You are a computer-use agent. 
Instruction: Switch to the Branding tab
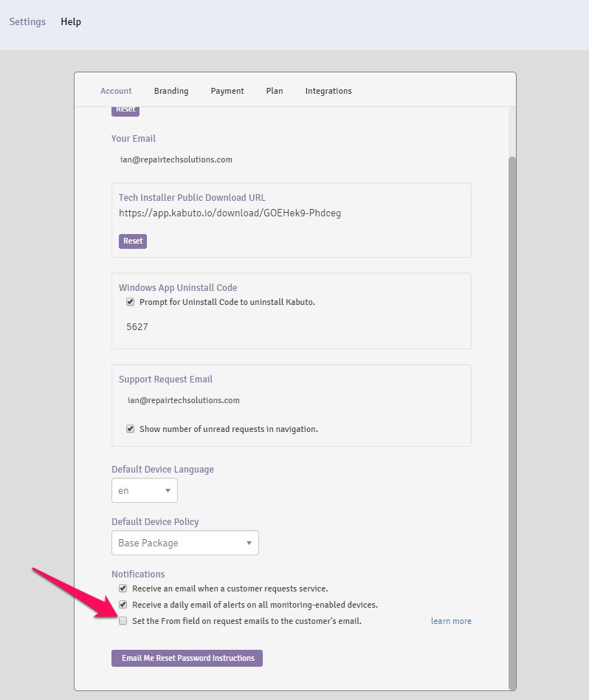pos(171,91)
